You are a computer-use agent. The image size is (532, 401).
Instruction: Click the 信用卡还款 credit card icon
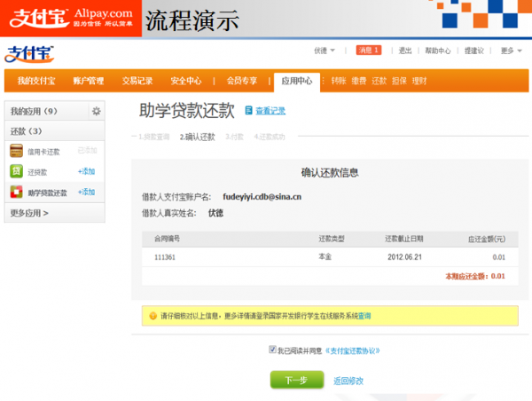16,152
